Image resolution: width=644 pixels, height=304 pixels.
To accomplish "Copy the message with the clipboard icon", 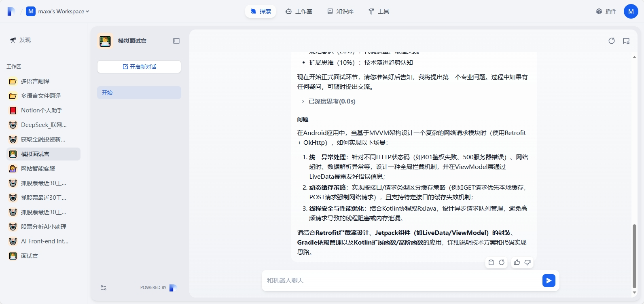I will click(491, 262).
